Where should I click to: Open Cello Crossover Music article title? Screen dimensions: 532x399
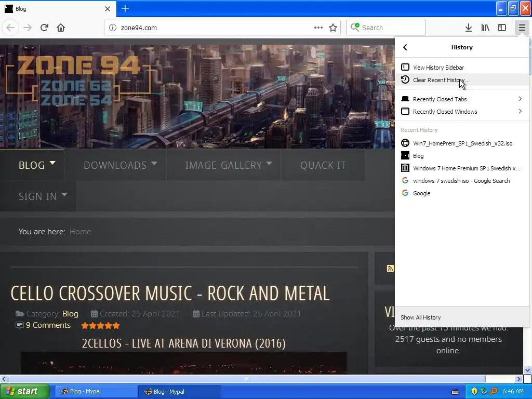[170, 293]
